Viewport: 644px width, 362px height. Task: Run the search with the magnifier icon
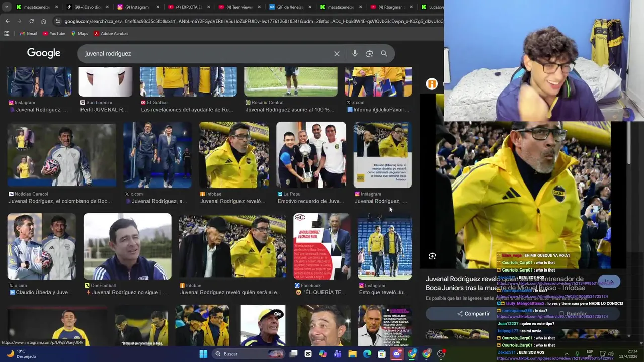[384, 54]
